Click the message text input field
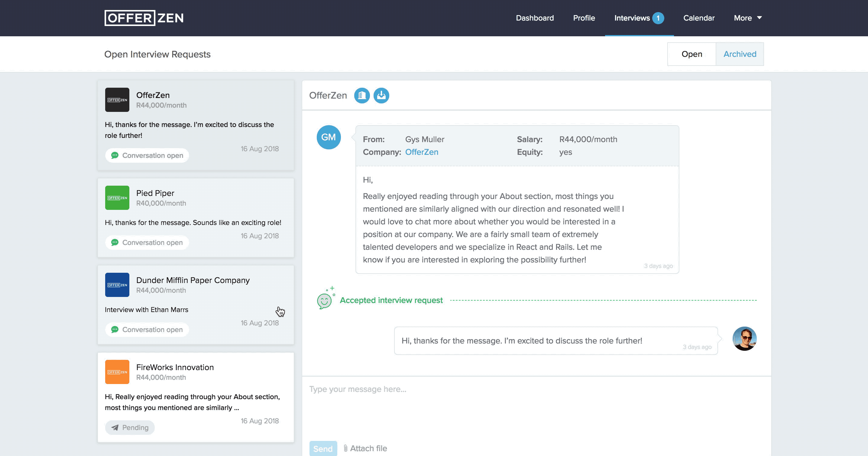The width and height of the screenshot is (868, 456). [536, 404]
